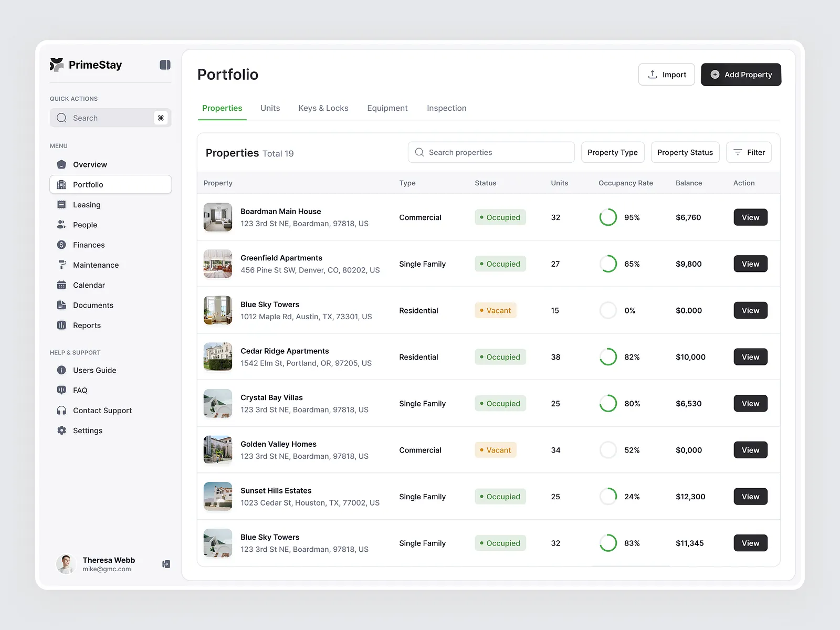Click Boardman Main House 95% occupancy ring

pos(608,217)
